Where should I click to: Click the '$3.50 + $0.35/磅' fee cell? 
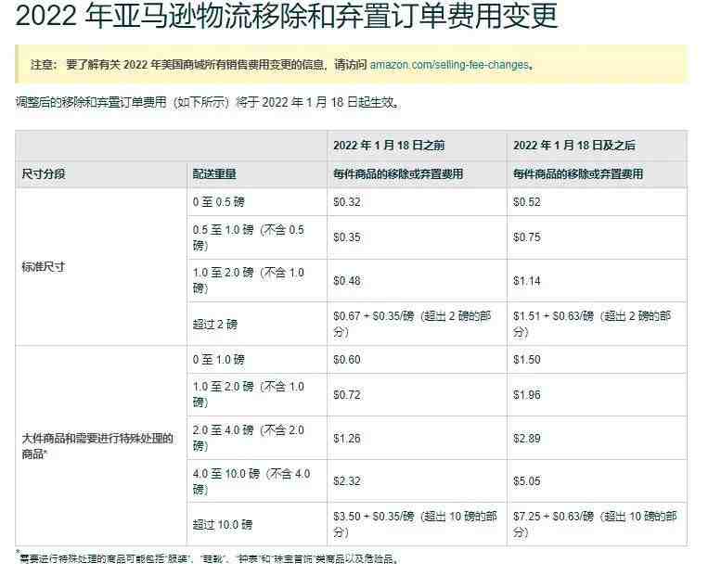pos(415,525)
